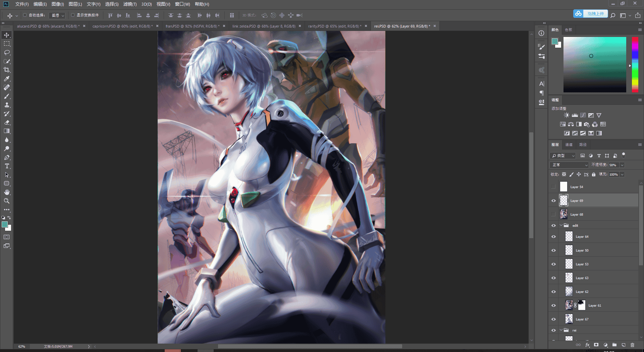Image resolution: width=644 pixels, height=352 pixels.
Task: Close the alucard.PSD tab
Action: pos(84,26)
